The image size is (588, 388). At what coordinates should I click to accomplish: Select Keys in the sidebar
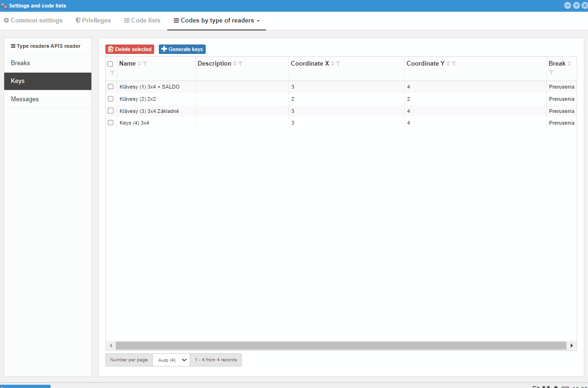point(48,81)
